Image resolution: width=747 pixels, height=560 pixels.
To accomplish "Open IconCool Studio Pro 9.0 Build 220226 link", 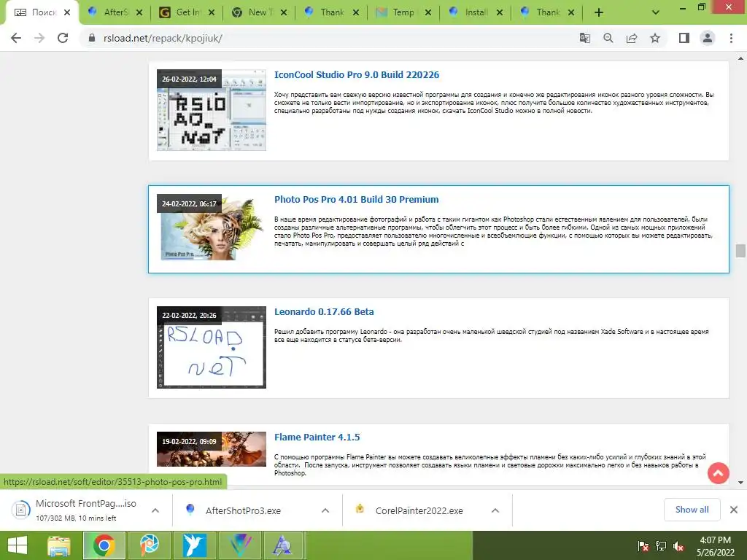I will [356, 75].
